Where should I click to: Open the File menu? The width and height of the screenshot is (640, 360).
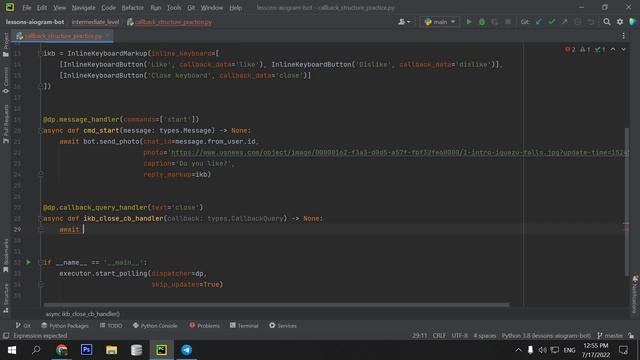tap(27, 8)
